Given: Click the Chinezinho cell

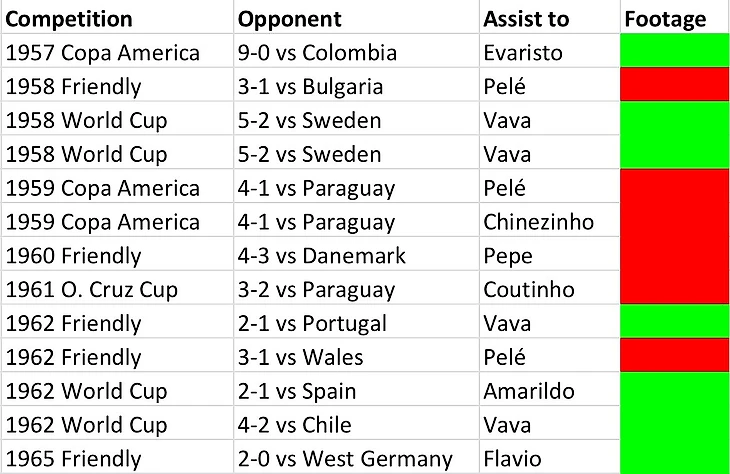Looking at the screenshot, I should coord(537,222).
